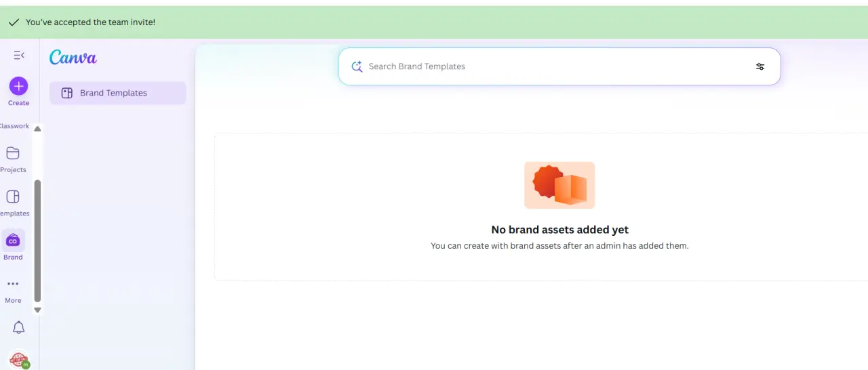Open the Projects folder icon
Viewport: 868px width, 370px height.
pyautogui.click(x=13, y=153)
